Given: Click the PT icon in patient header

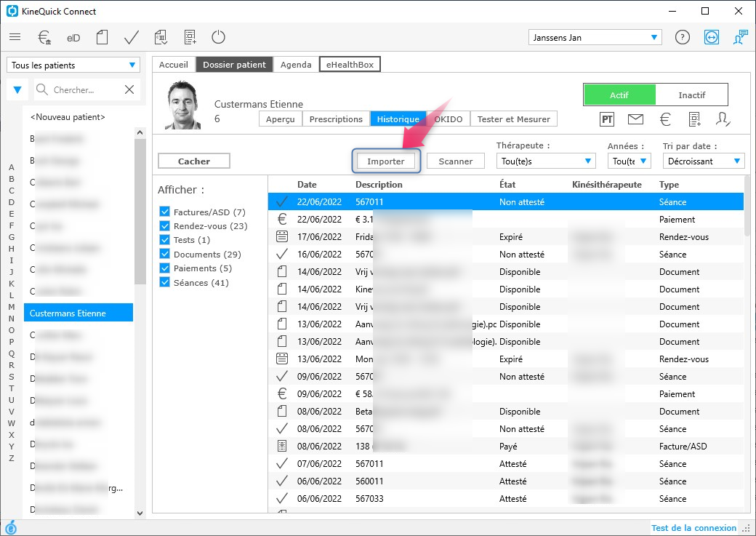Looking at the screenshot, I should pos(607,119).
